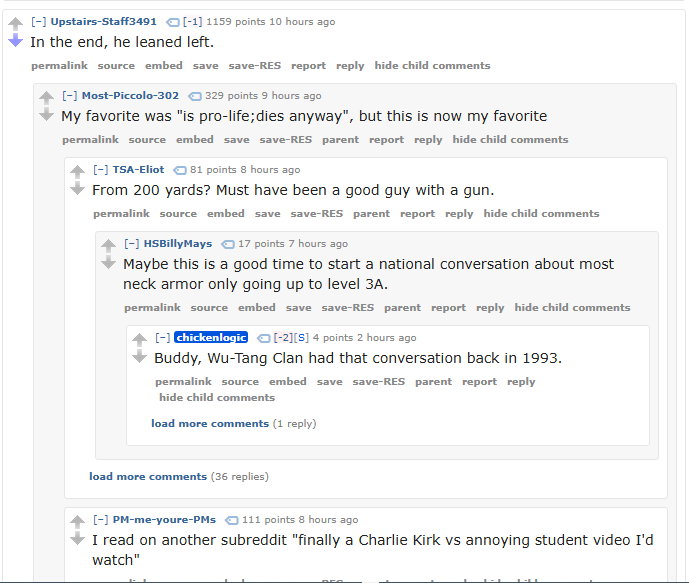Upvote Upstairs-Staff3491's comment
Viewport: 689px width, 583px height.
[15, 23]
